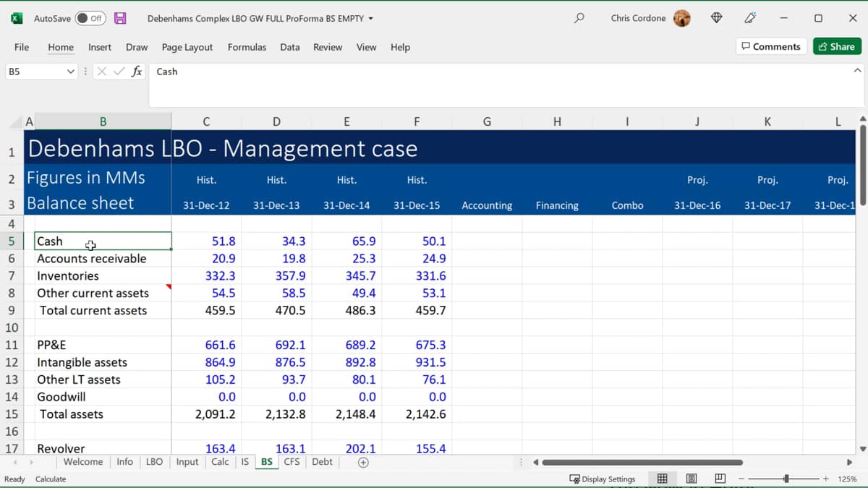Image resolution: width=868 pixels, height=488 pixels.
Task: Open Insert Function fx icon
Action: (136, 72)
